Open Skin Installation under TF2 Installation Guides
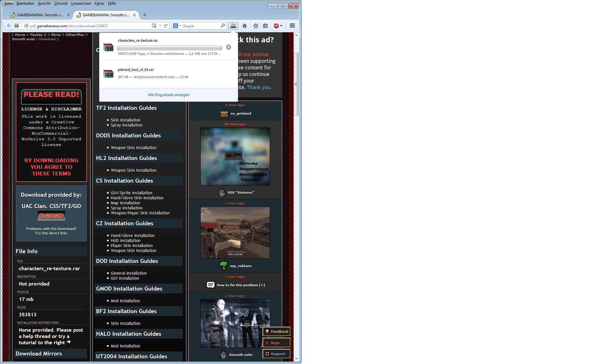 (126, 120)
